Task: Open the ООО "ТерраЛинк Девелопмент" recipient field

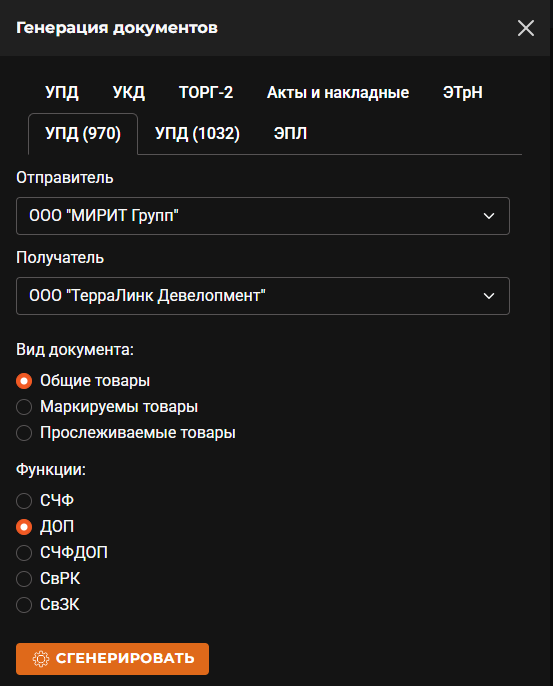Action: 262,296
